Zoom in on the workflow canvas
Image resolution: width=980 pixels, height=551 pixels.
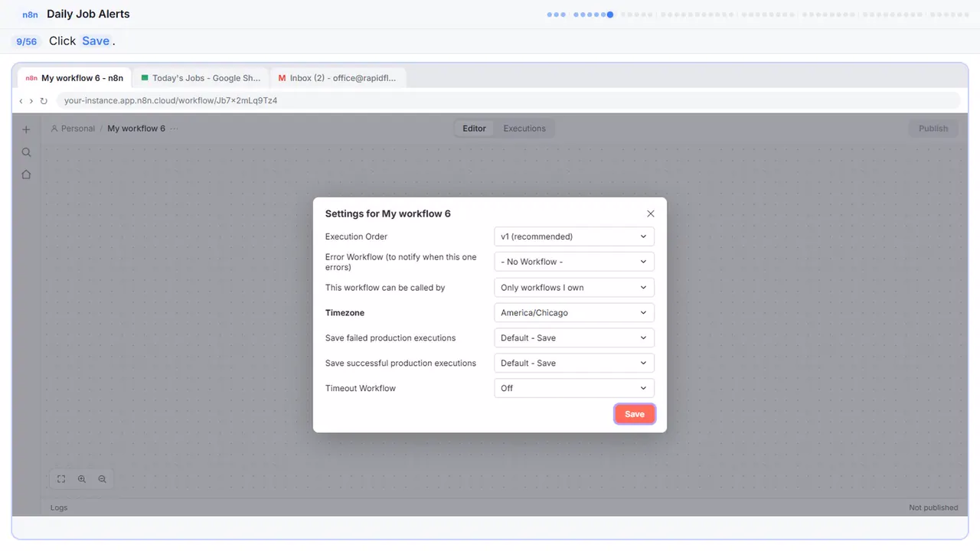[82, 479]
